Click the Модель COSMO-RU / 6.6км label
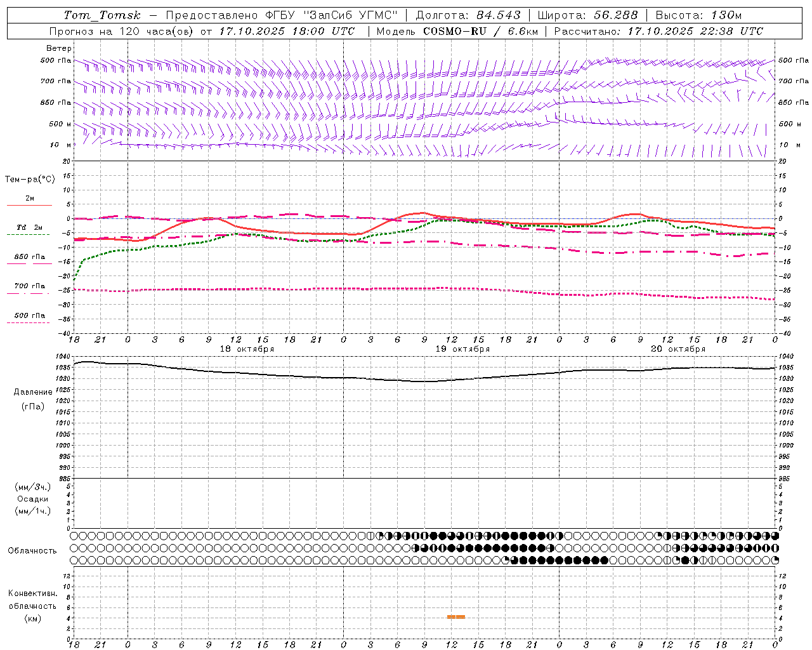 [457, 31]
